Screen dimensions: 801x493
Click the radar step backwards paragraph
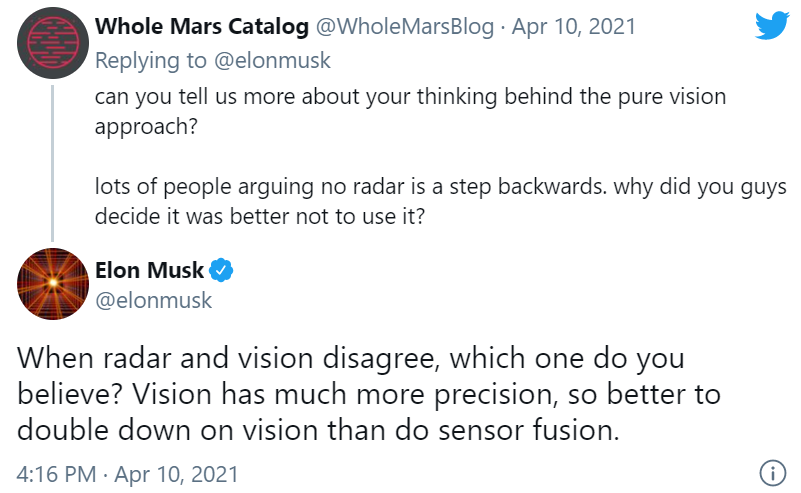440,201
